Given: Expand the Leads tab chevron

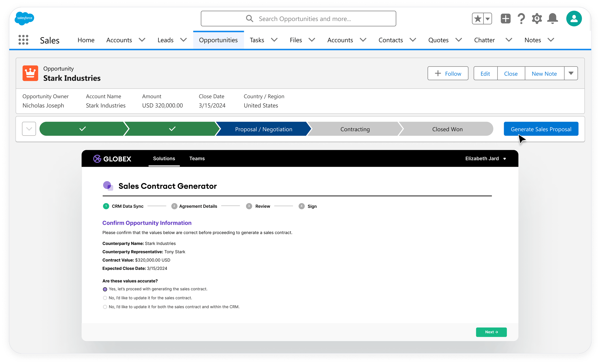Looking at the screenshot, I should [x=183, y=40].
